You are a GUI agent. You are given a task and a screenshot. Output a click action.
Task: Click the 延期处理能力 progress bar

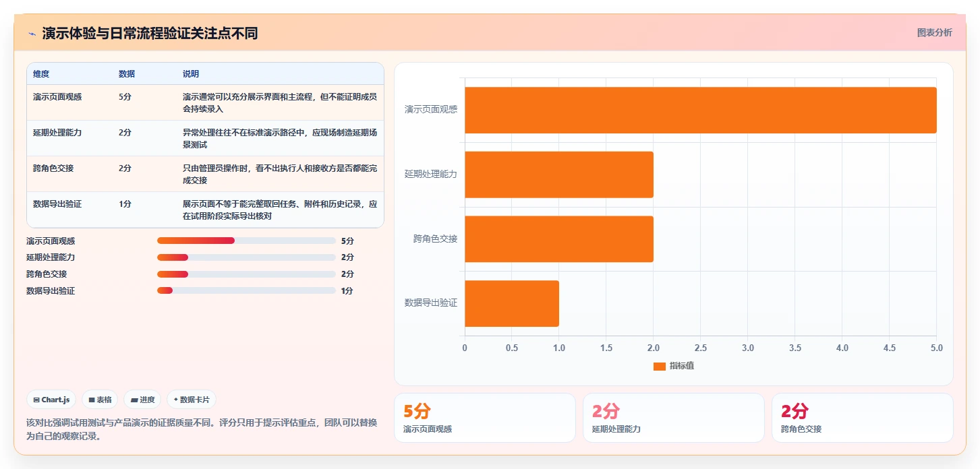pyautogui.click(x=246, y=257)
